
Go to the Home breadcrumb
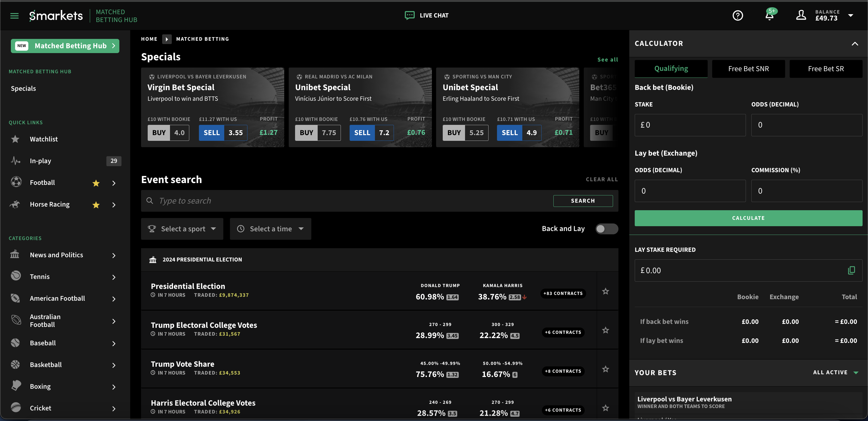pos(149,39)
